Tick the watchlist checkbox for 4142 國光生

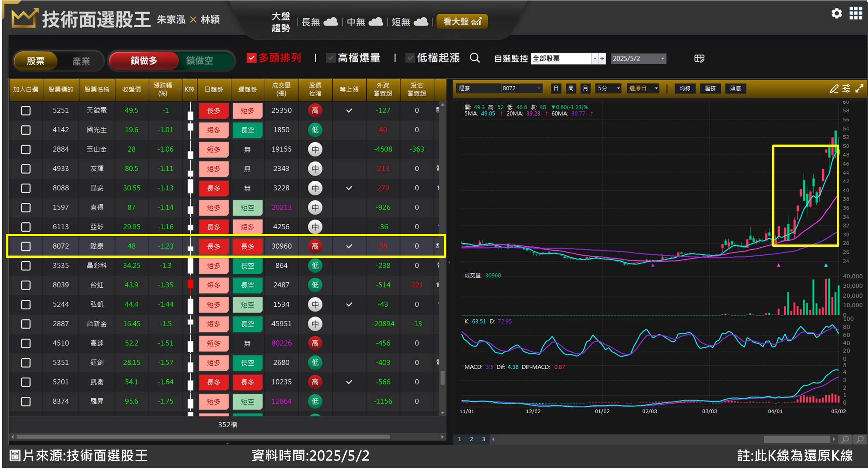pyautogui.click(x=26, y=130)
